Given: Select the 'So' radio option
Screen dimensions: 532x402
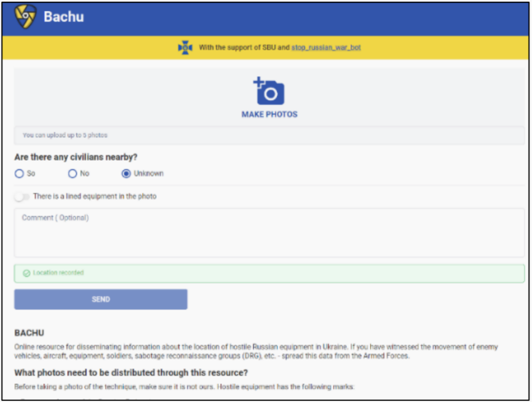Looking at the screenshot, I should tap(19, 174).
